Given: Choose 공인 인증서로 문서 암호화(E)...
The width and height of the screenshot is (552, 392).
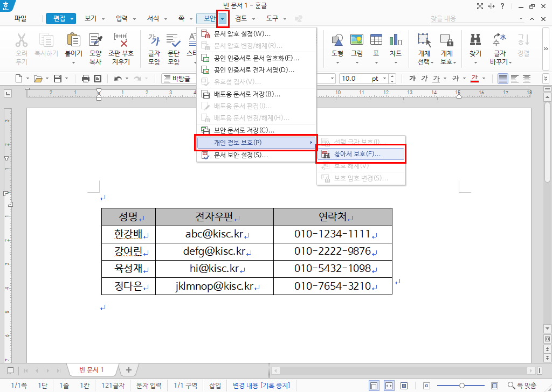Looking at the screenshot, I should 256,58.
